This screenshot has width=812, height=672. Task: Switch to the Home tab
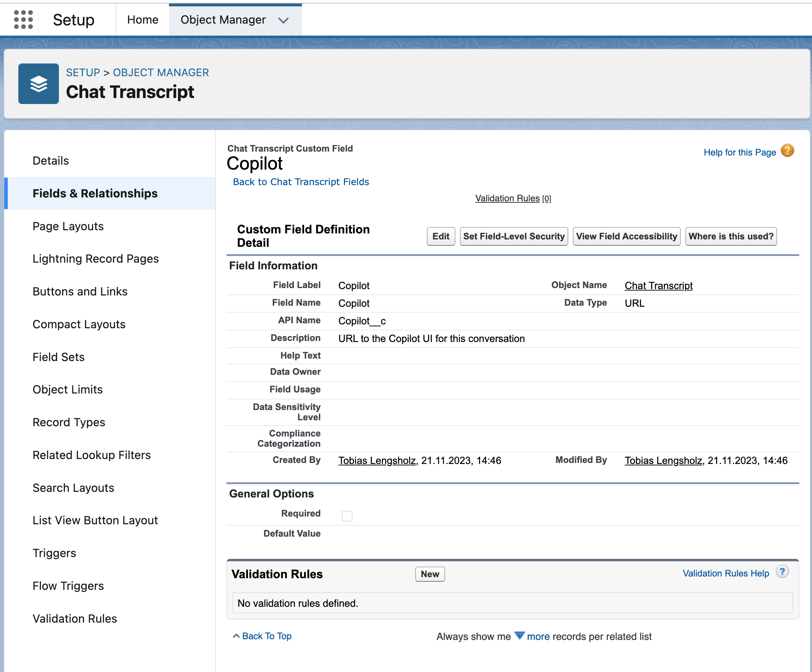143,20
